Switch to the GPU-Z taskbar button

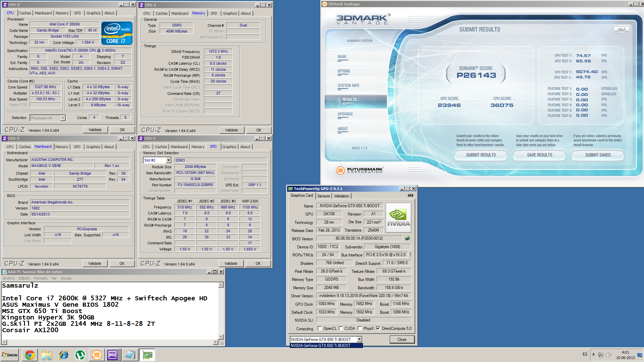click(x=147, y=355)
